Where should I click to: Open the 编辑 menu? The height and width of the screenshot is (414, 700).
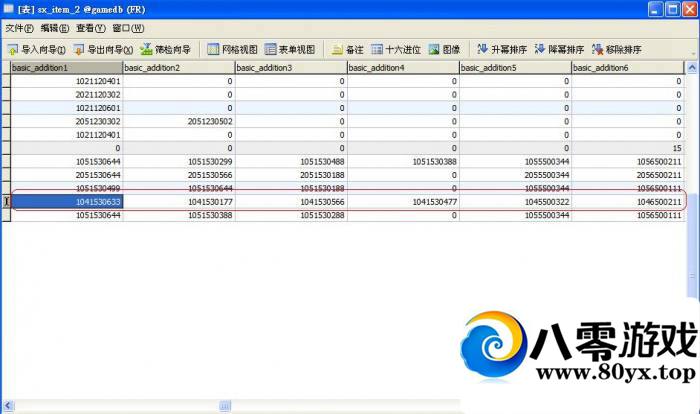55,28
